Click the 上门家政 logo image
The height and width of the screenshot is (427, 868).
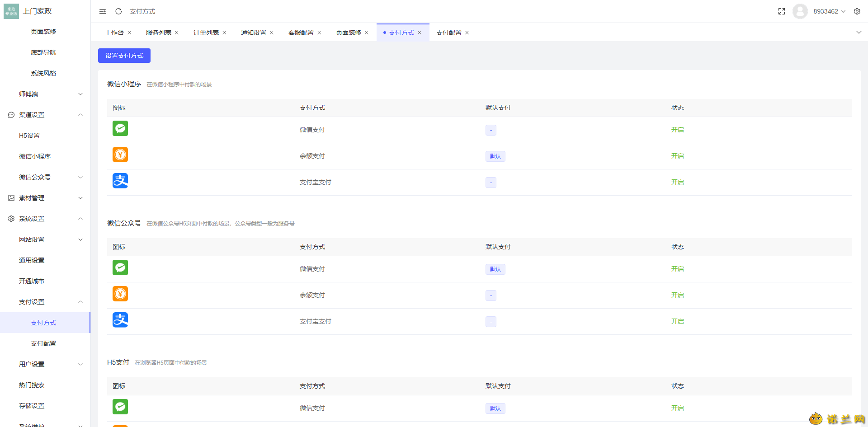pos(11,11)
